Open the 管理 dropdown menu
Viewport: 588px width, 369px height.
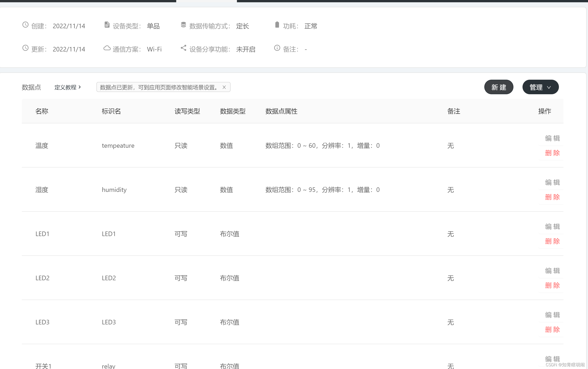[540, 87]
